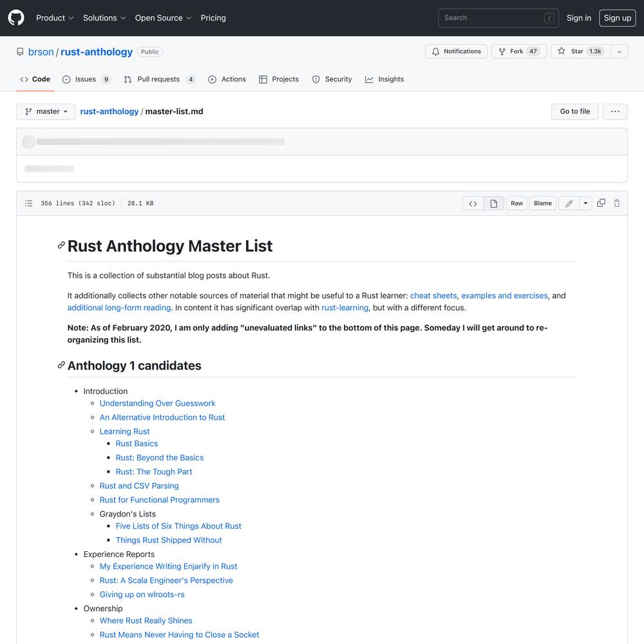Follow the cheat sheets link
Viewport: 644px width, 644px height.
[x=433, y=296]
